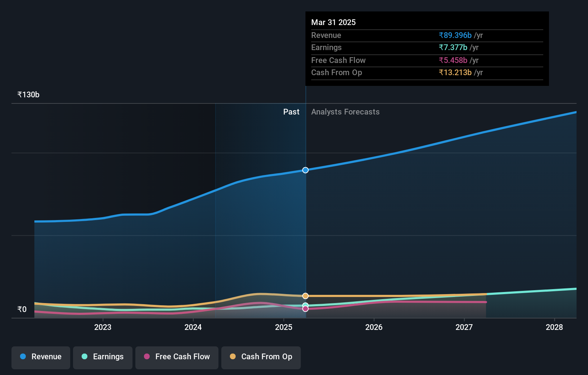Select the Earnings data point marker
588x375 pixels.
pyautogui.click(x=305, y=305)
